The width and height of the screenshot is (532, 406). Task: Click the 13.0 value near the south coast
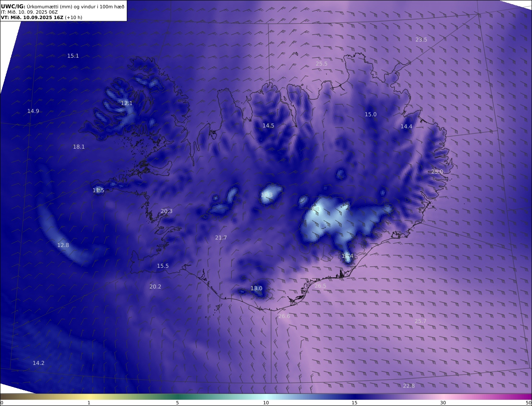tap(256, 288)
